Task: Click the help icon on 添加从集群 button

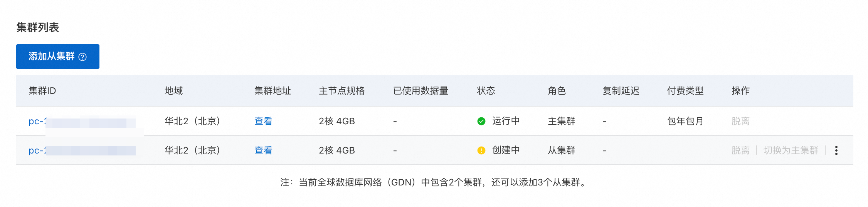Action: point(82,57)
